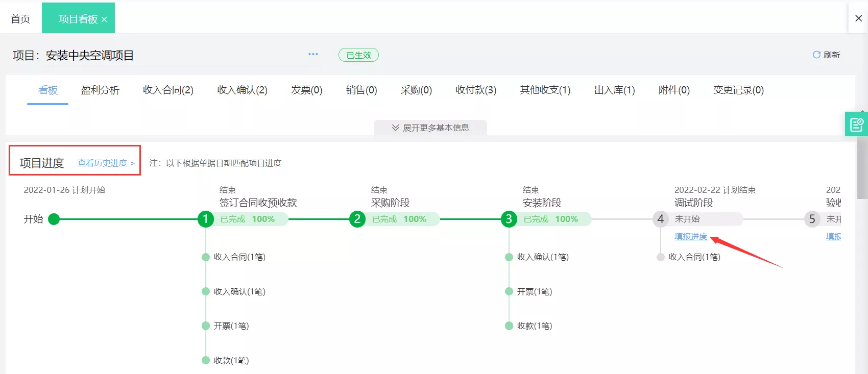Image resolution: width=868 pixels, height=374 pixels.
Task: Click the 已生效 status badge
Action: point(358,55)
